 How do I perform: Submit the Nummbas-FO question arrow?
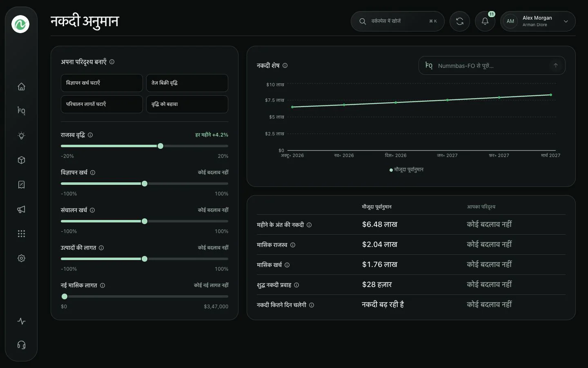click(555, 65)
